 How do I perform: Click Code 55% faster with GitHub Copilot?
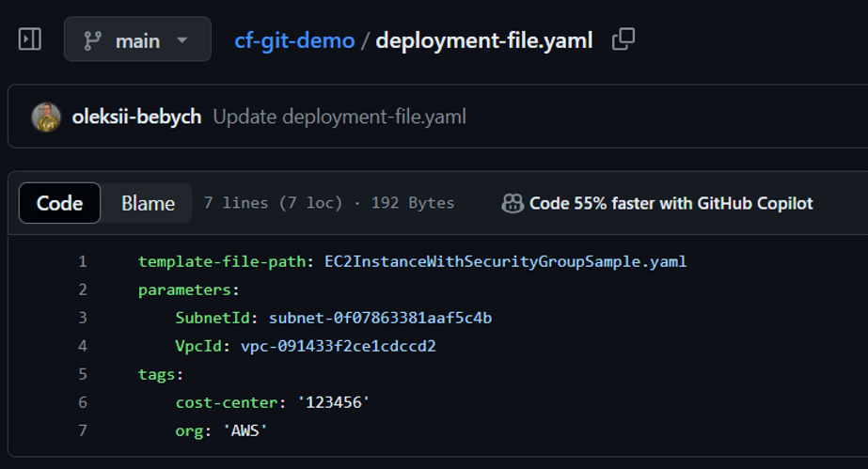[x=671, y=204]
